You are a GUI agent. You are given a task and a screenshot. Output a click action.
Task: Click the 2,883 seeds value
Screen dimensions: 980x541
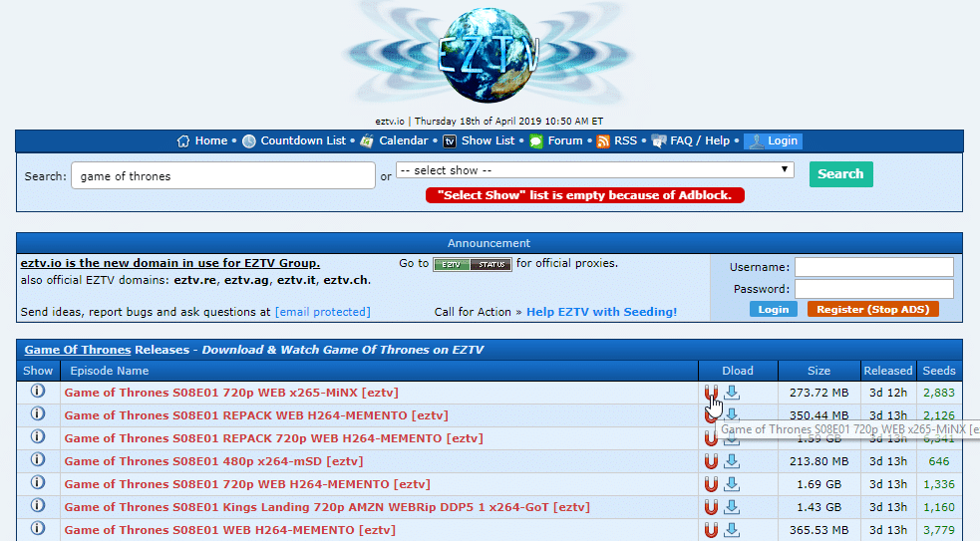tap(939, 393)
